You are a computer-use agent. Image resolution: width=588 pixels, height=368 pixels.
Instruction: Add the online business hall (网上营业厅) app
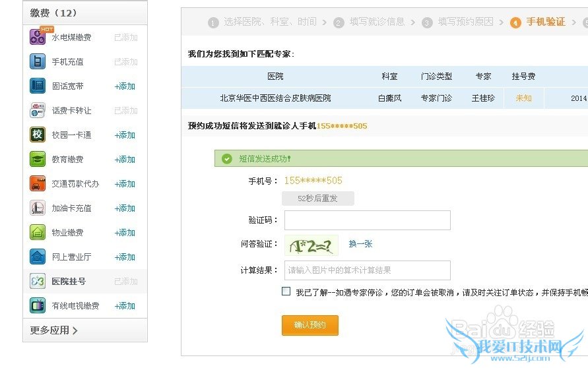pyautogui.click(x=125, y=257)
